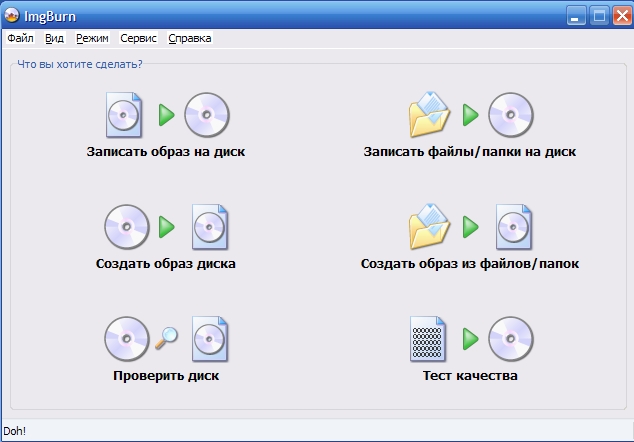Click the image file icon above "Записать образ на диск"
The height and width of the screenshot is (442, 634).
tap(123, 115)
